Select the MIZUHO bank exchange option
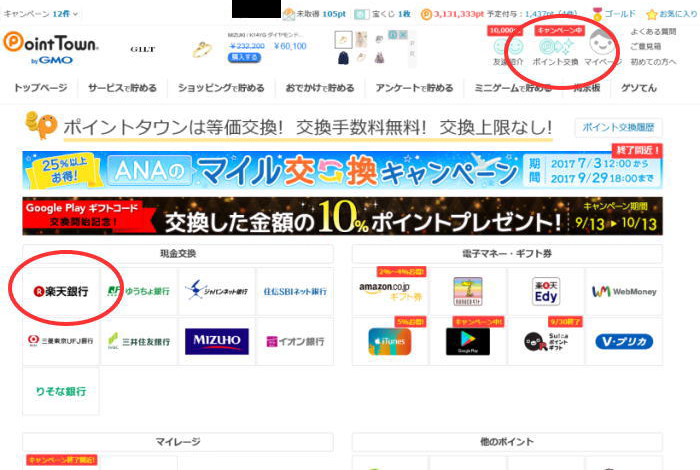Screen dimensions: 700x470 click(x=217, y=341)
